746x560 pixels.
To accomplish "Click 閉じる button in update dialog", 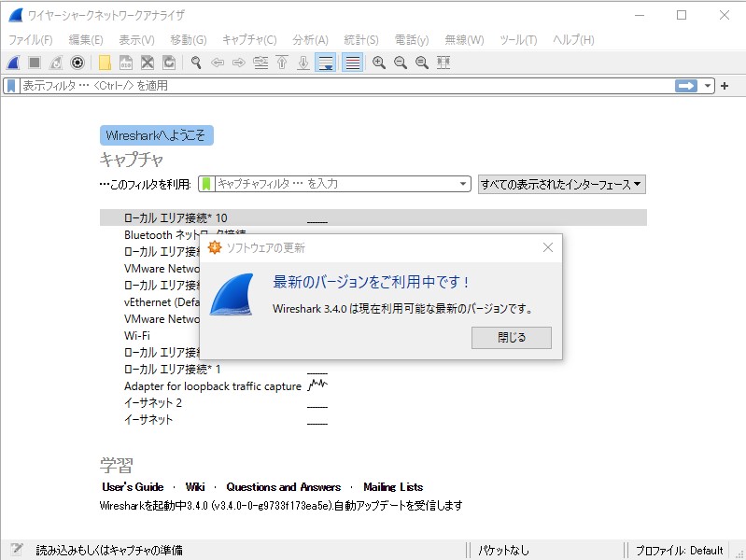I will (512, 338).
